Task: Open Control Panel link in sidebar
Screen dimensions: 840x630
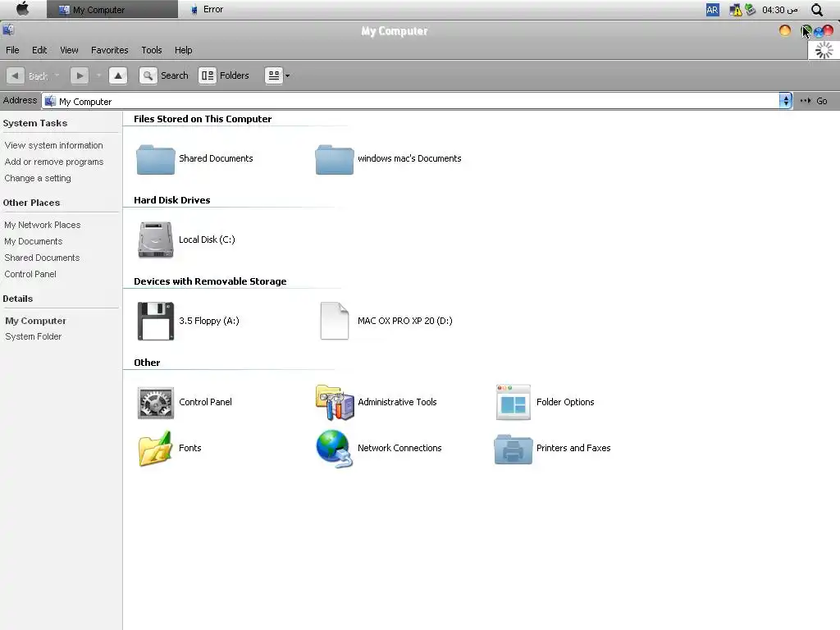Action: [30, 274]
